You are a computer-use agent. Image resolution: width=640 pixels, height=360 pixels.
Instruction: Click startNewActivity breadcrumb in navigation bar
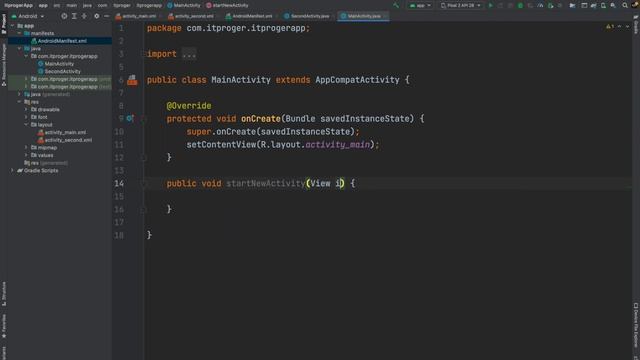227,5
